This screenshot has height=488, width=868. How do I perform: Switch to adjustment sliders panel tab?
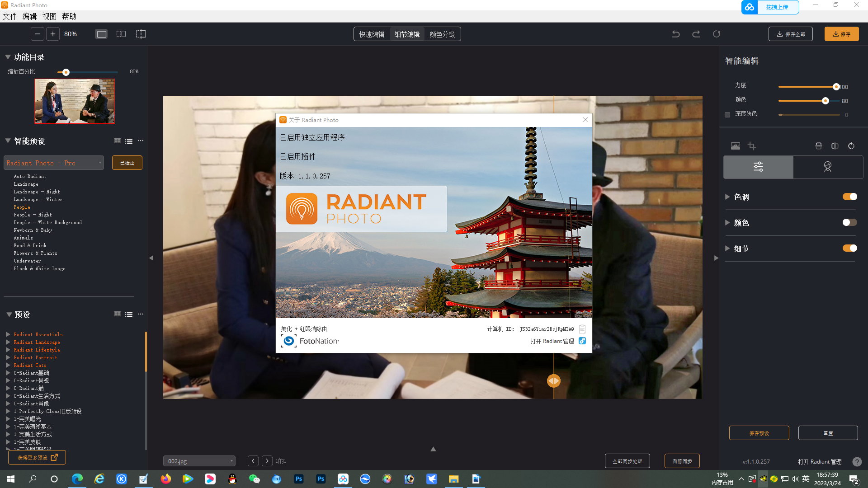pyautogui.click(x=758, y=167)
